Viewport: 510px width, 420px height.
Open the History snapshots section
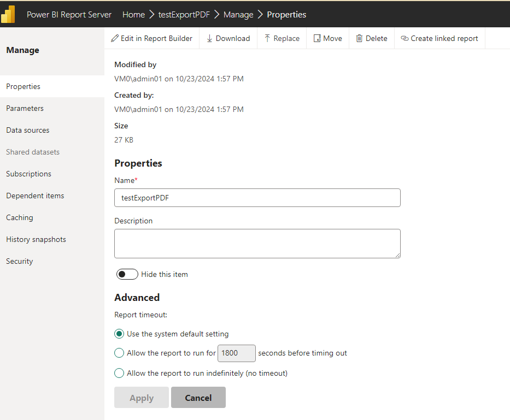(x=52, y=239)
